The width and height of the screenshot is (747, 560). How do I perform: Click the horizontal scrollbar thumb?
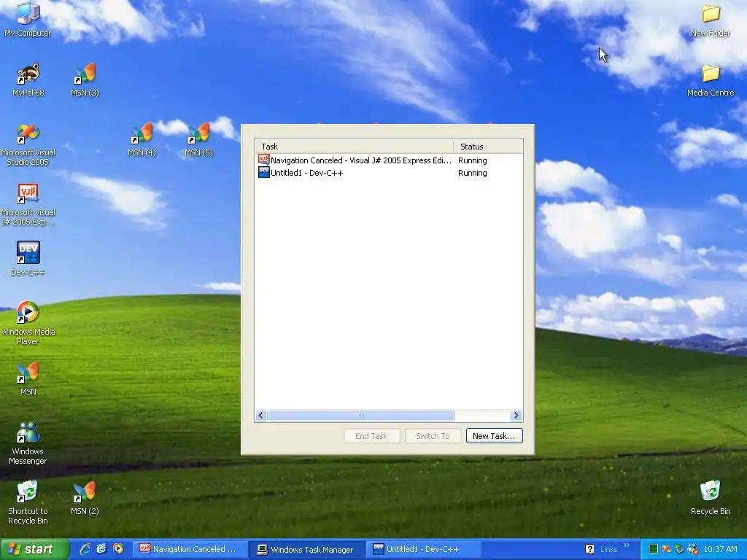360,415
